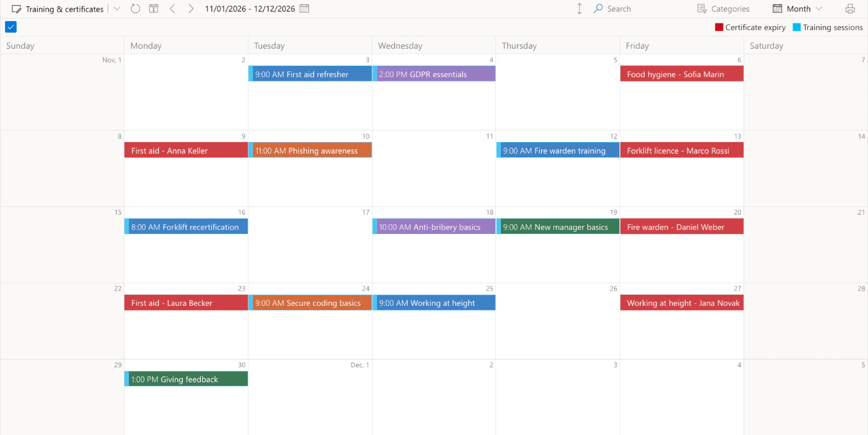Open the First aid refresher event
The image size is (868, 435).
[310, 74]
